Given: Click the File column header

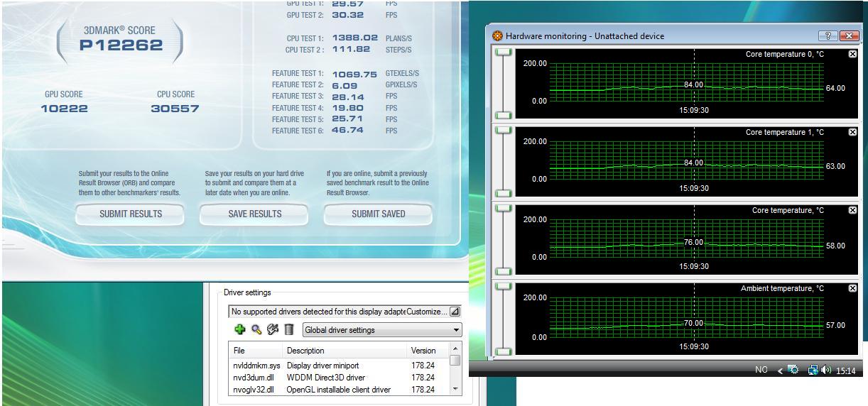Looking at the screenshot, I should pyautogui.click(x=256, y=351).
